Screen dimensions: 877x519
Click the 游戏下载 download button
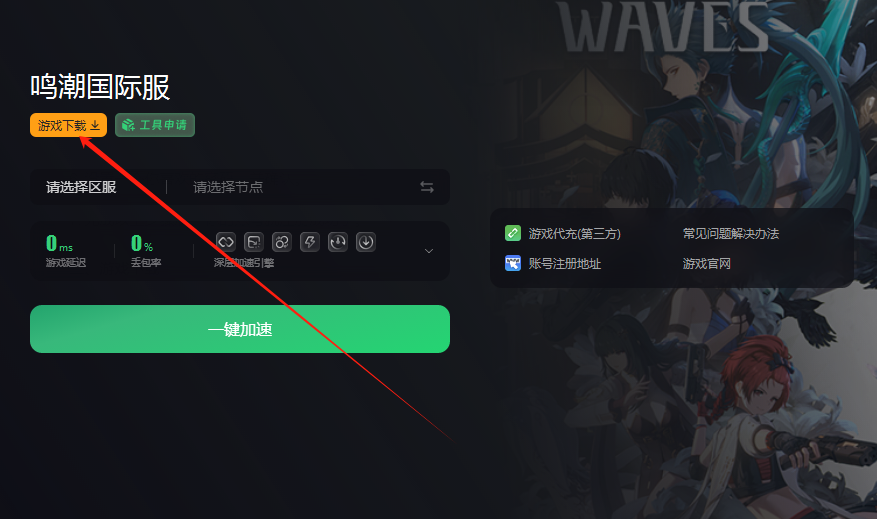68,125
